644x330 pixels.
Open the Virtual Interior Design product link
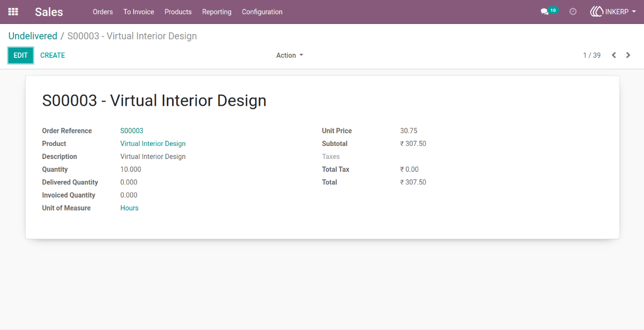(x=153, y=143)
